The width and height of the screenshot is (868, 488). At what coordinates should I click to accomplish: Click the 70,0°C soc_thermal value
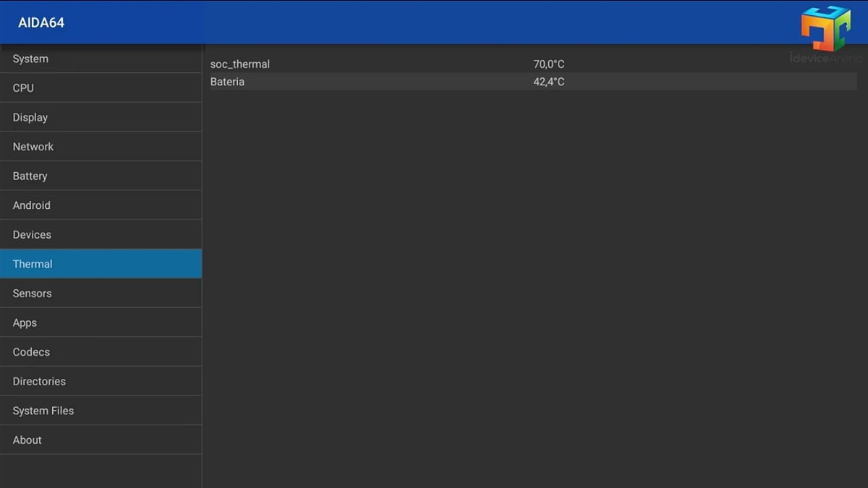click(x=550, y=64)
